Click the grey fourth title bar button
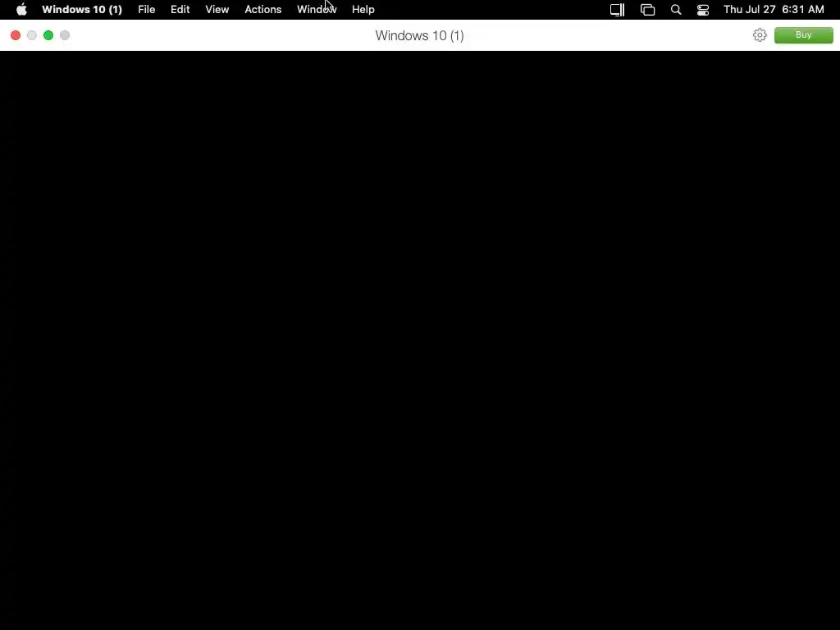 [x=65, y=35]
